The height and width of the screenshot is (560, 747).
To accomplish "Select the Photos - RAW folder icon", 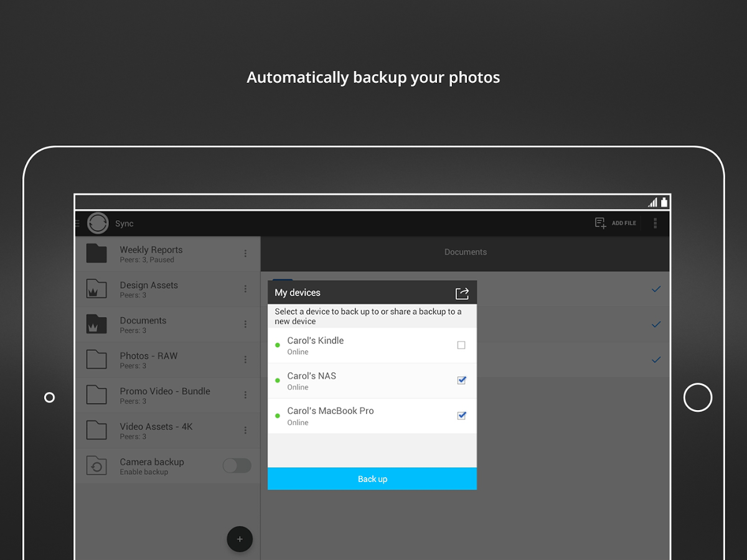I will pyautogui.click(x=96, y=360).
